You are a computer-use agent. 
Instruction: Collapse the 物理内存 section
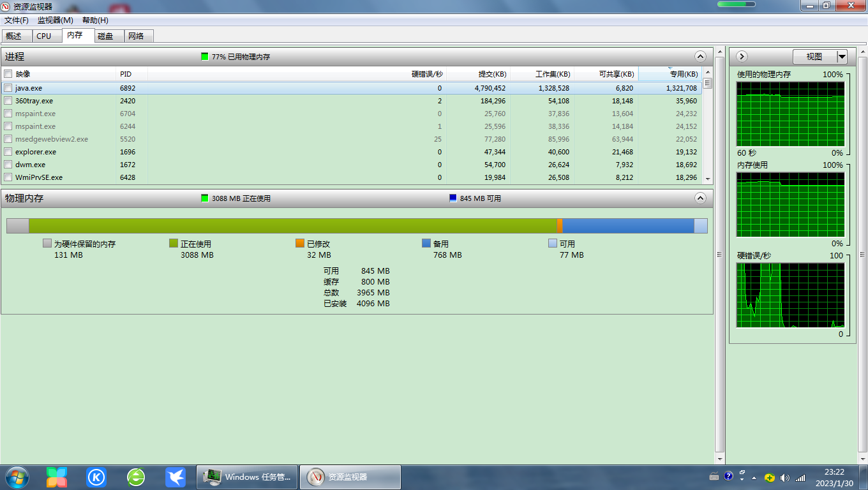tap(700, 198)
